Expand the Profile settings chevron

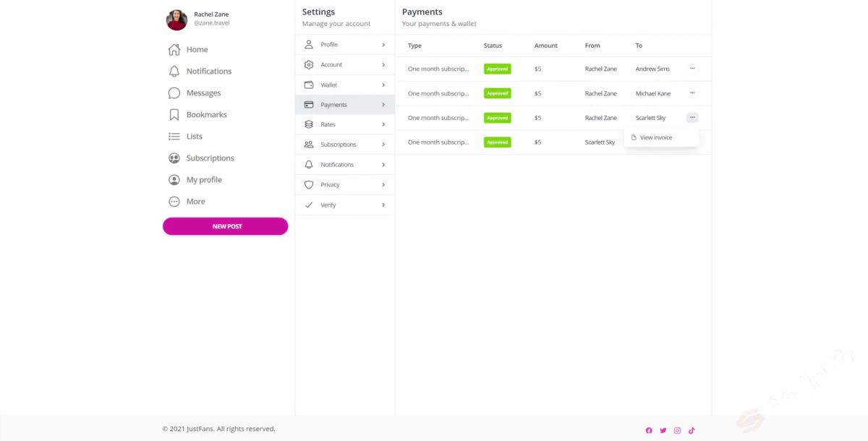pyautogui.click(x=383, y=45)
